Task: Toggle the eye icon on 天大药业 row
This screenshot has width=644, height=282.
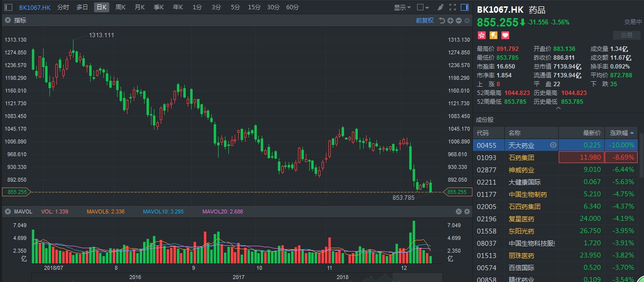Action: point(553,145)
